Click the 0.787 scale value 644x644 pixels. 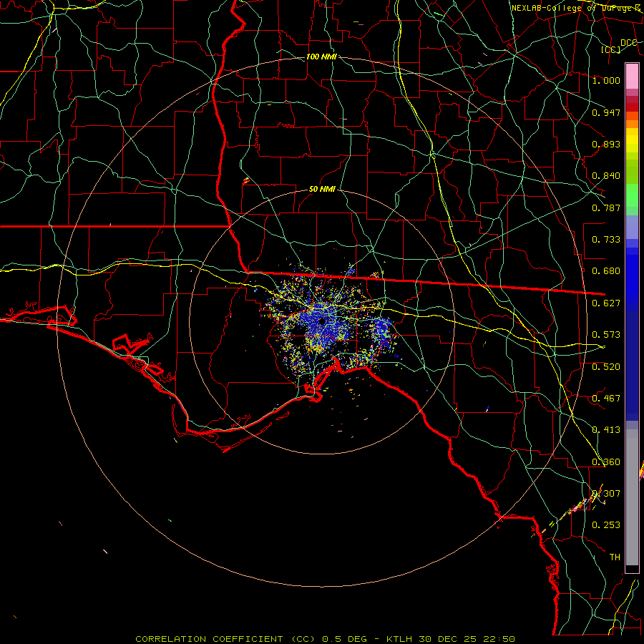[606, 208]
